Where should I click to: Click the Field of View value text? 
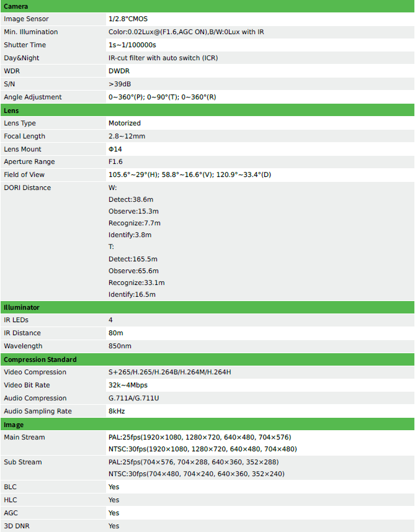(190, 174)
